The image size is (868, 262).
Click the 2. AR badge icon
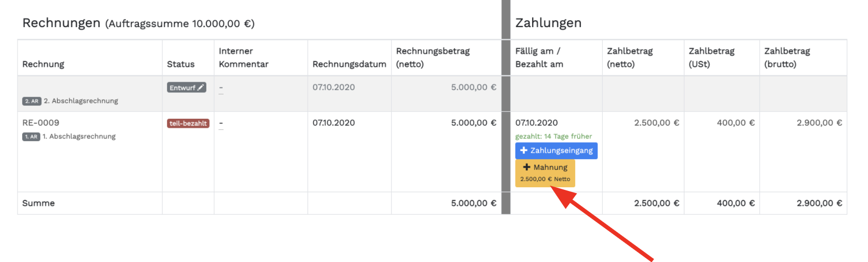[32, 101]
